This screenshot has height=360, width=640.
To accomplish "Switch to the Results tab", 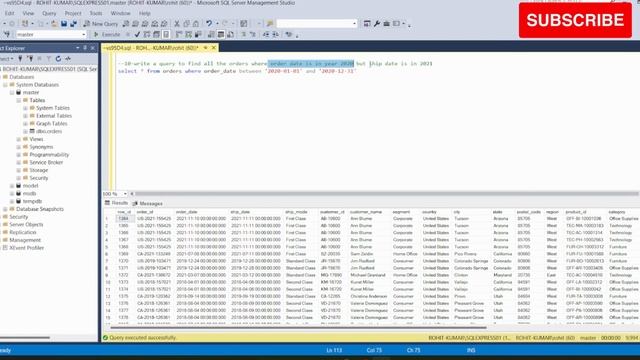I will pos(116,203).
